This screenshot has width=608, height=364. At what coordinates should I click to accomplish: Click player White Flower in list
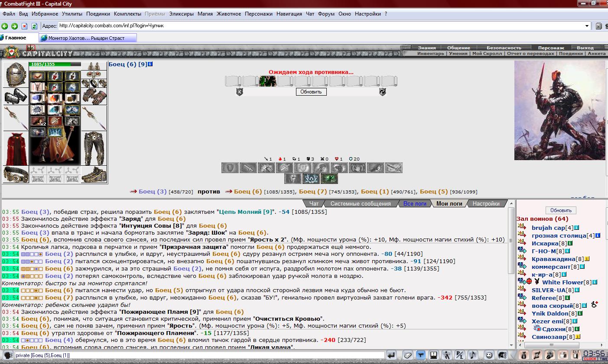(x=562, y=282)
